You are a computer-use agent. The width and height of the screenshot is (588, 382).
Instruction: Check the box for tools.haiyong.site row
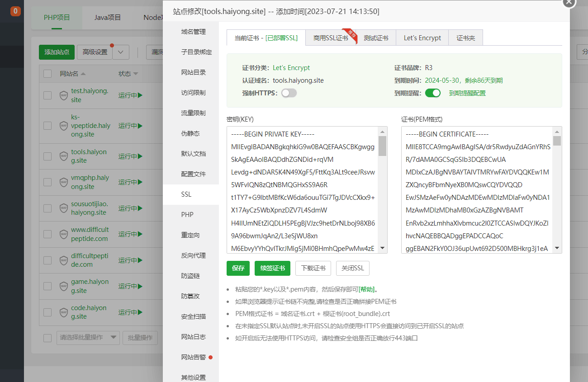pyautogui.click(x=47, y=156)
